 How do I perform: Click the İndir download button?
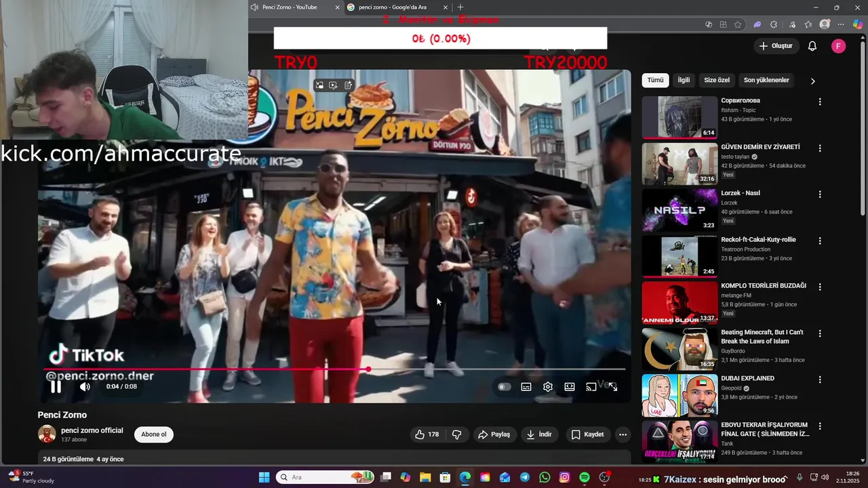pyautogui.click(x=539, y=434)
